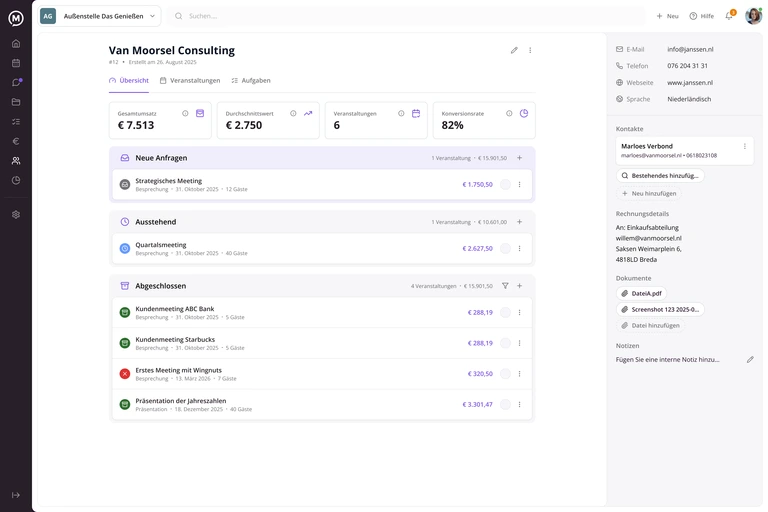Open the calendar icon in sidebar
The image size is (768, 512).
tap(16, 63)
